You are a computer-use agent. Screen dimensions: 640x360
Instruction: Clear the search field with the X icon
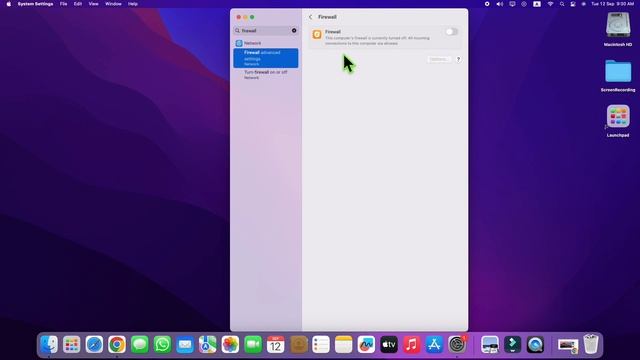click(294, 31)
